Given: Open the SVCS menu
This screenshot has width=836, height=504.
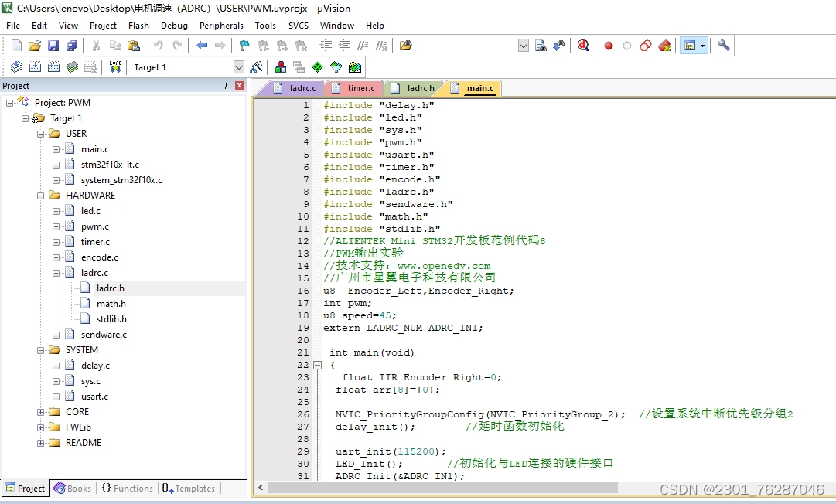Looking at the screenshot, I should pyautogui.click(x=299, y=26).
